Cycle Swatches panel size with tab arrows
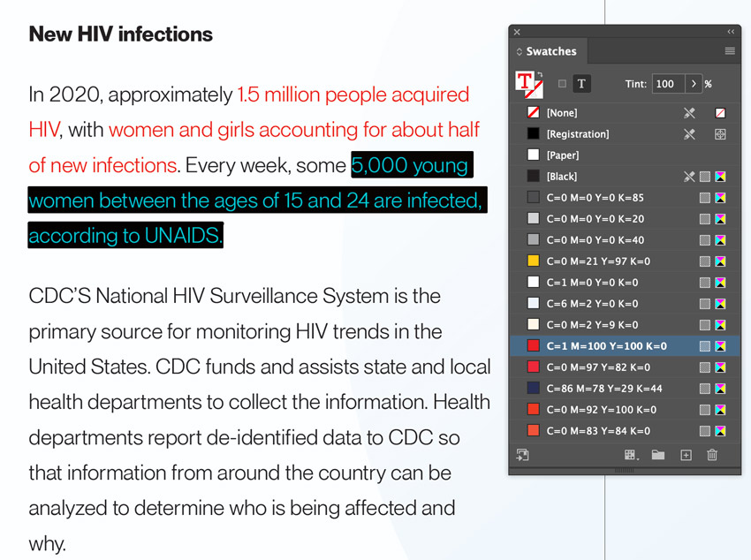 (520, 51)
